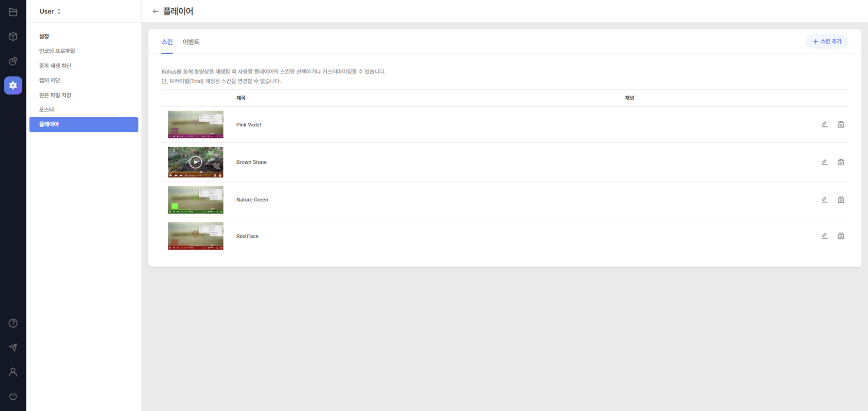The width and height of the screenshot is (868, 411).
Task: Click the paper plane send icon
Action: pos(13,348)
